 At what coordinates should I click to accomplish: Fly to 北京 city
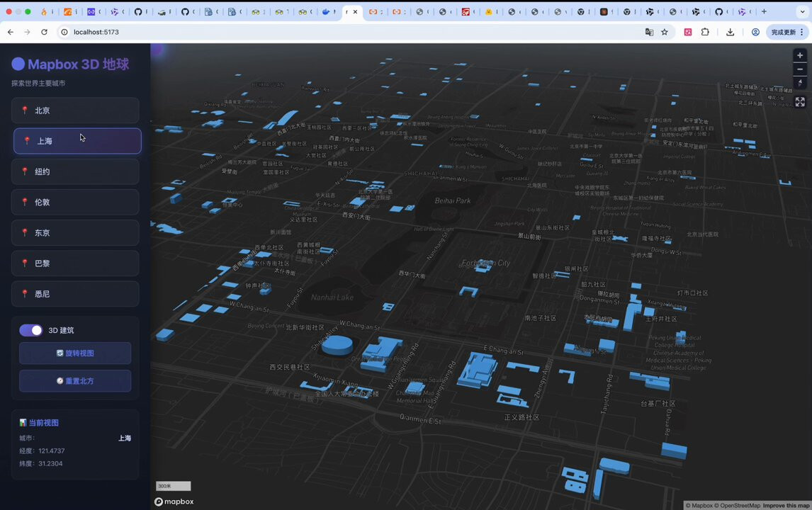click(x=75, y=110)
